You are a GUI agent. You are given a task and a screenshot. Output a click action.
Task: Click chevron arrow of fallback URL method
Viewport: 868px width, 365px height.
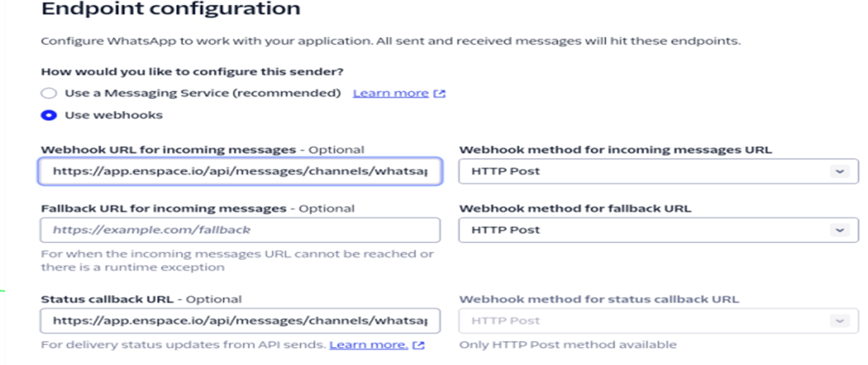tap(840, 230)
